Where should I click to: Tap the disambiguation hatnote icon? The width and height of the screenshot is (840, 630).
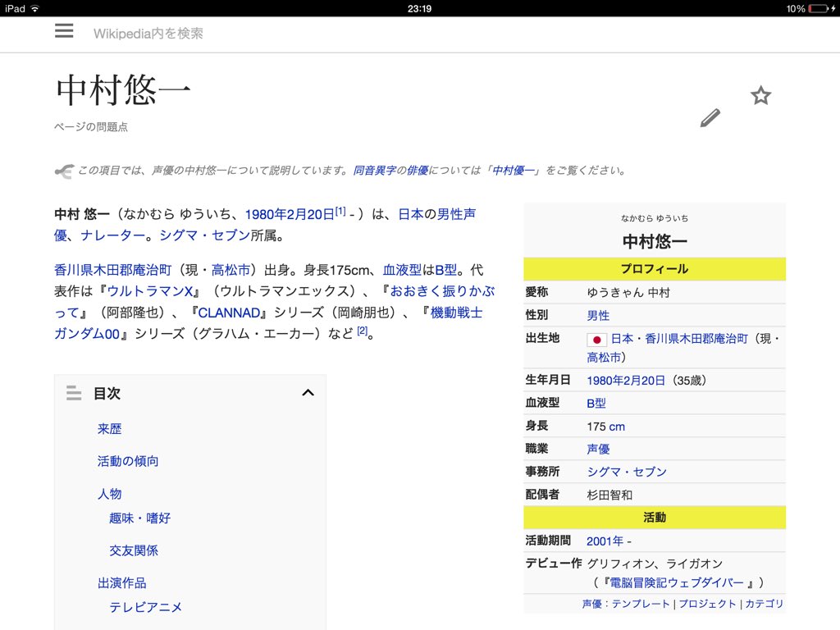tap(64, 171)
